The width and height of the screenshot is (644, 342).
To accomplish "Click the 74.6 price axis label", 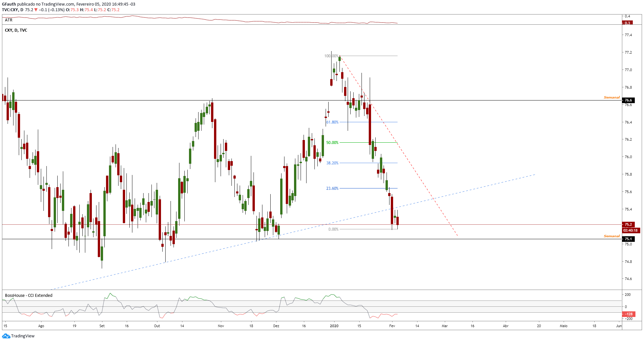I will pos(628,279).
